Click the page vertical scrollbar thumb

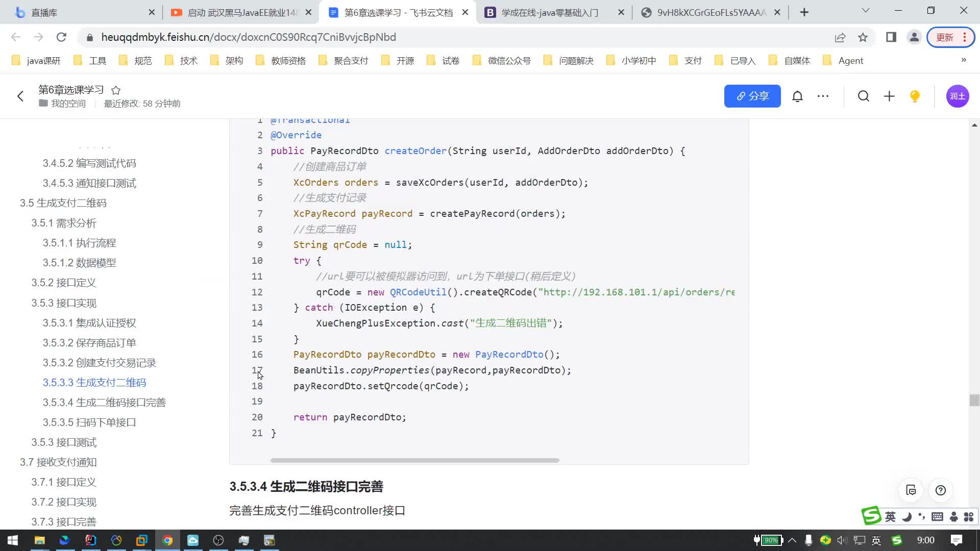coord(974,400)
